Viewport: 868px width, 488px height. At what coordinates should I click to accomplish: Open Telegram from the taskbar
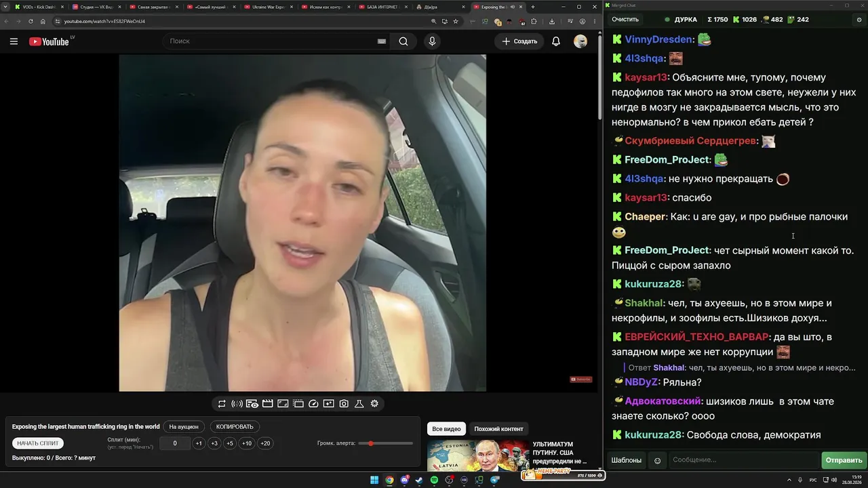click(494, 481)
